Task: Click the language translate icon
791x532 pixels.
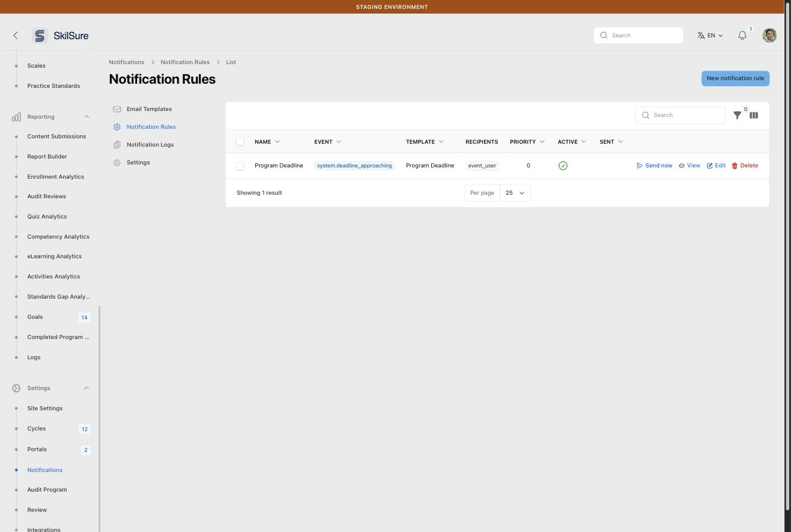Action: (x=701, y=36)
